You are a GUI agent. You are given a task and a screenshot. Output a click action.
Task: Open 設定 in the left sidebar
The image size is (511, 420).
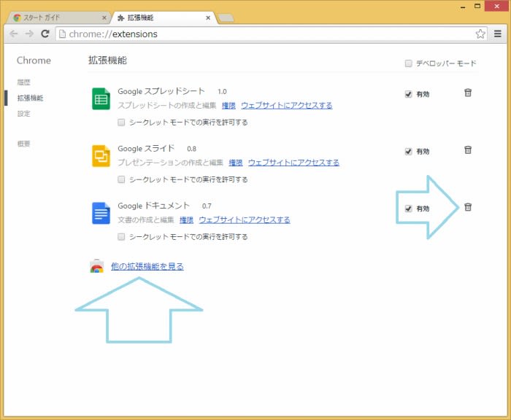point(24,114)
